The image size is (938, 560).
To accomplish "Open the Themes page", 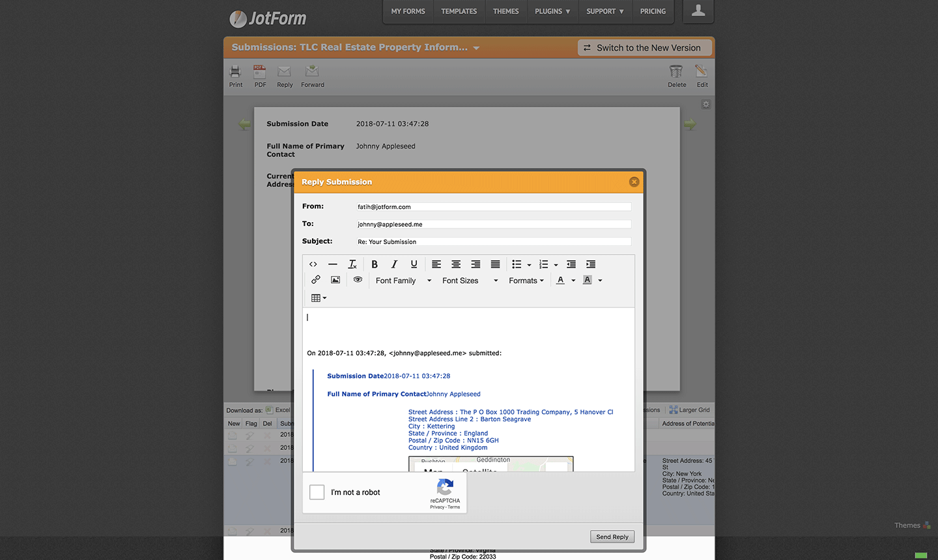I will [x=506, y=12].
